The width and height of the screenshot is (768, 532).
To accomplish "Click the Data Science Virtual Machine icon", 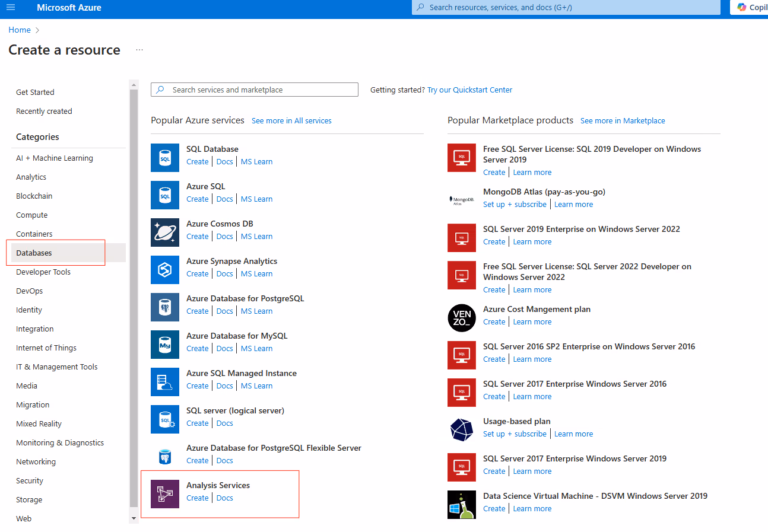I will click(461, 504).
